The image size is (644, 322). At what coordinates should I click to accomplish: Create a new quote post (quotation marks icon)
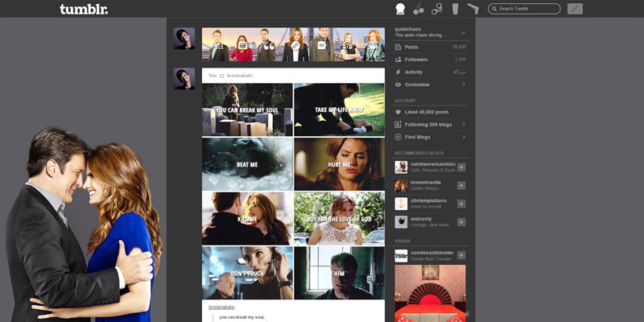pos(269,46)
